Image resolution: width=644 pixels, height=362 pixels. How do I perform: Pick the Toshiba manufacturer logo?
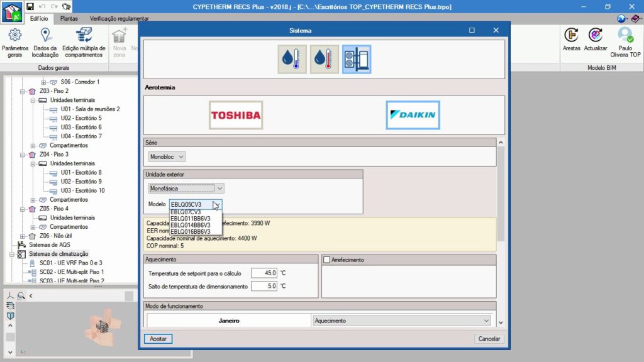click(x=236, y=115)
